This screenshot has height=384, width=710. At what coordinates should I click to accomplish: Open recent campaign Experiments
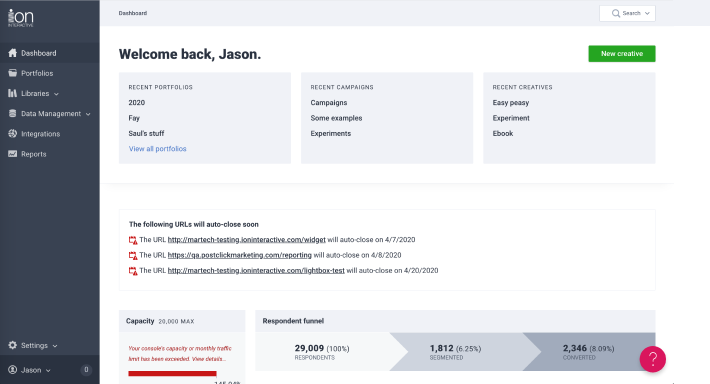[331, 133]
